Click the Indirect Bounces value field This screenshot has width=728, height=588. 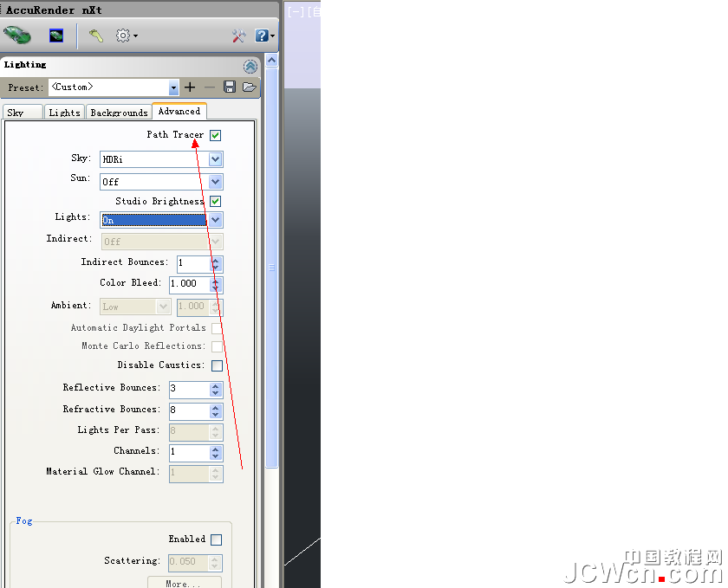(193, 263)
